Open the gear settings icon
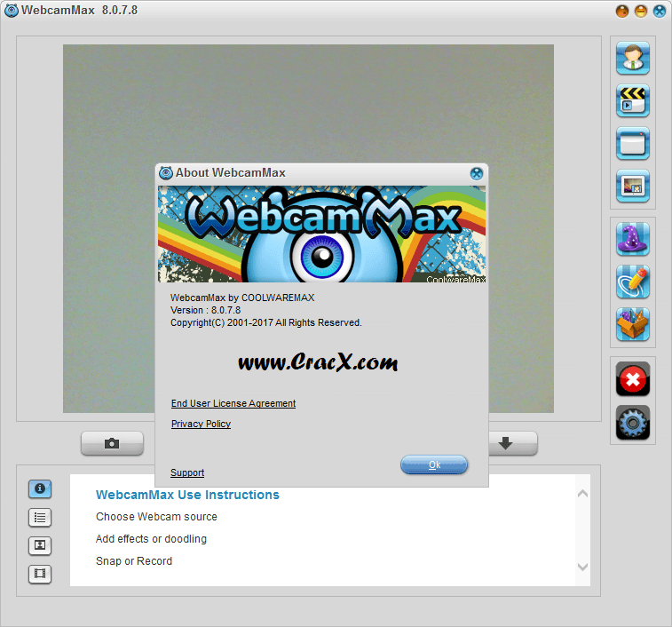This screenshot has width=672, height=627. pyautogui.click(x=633, y=423)
